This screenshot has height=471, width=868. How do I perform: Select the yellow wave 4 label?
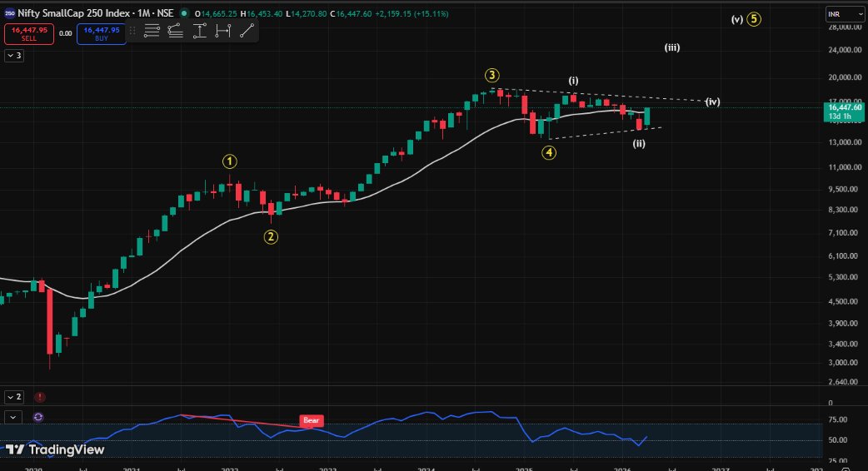click(x=549, y=152)
